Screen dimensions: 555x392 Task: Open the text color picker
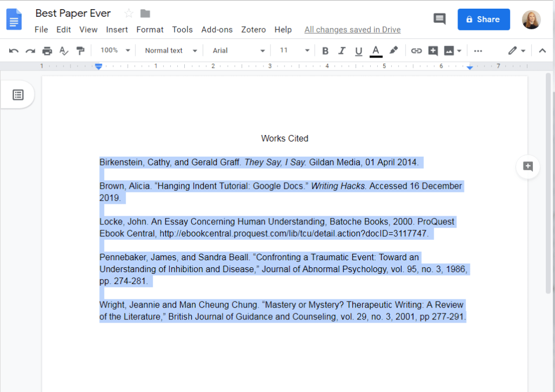point(376,51)
